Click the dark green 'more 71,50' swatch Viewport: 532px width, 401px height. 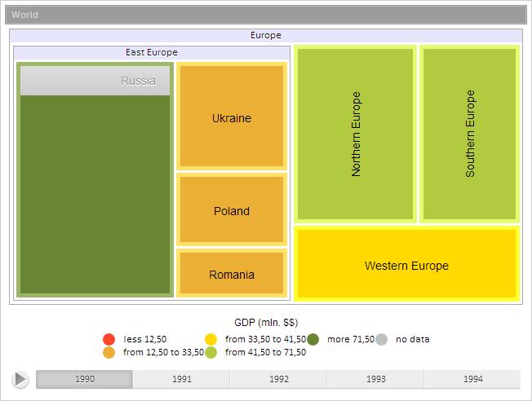coord(313,339)
